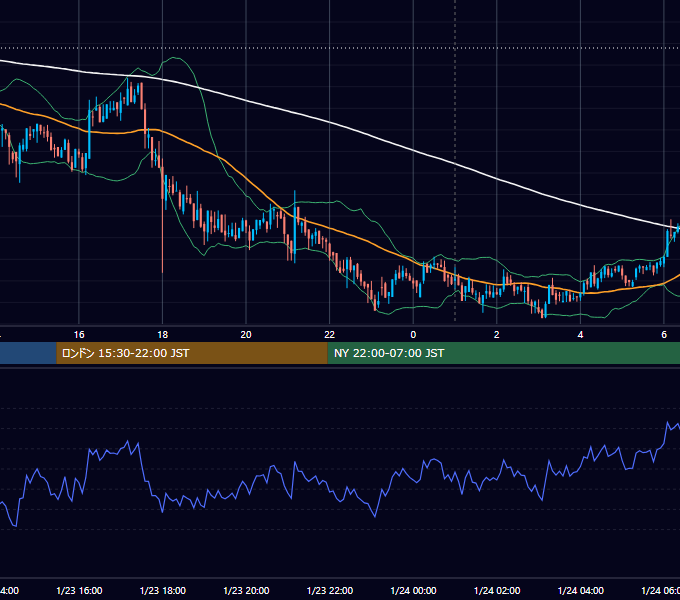This screenshot has height=600, width=680.
Task: Click the NY 22:00-07:00 JST session bar
Action: (503, 353)
